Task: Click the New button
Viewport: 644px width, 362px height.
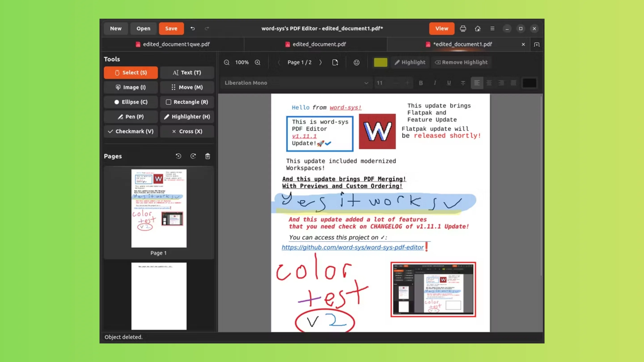Action: tap(116, 28)
